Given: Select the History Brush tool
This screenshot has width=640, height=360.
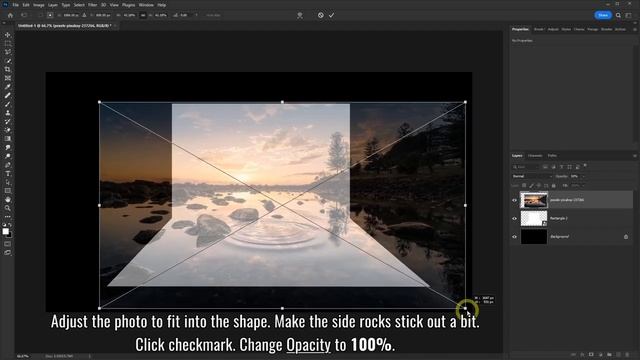Looking at the screenshot, I should [7, 121].
